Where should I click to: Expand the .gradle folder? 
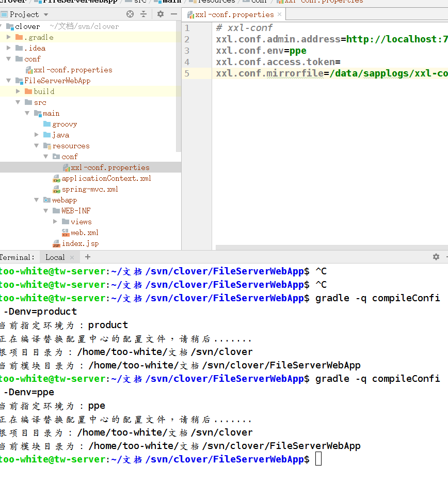click(x=9, y=37)
